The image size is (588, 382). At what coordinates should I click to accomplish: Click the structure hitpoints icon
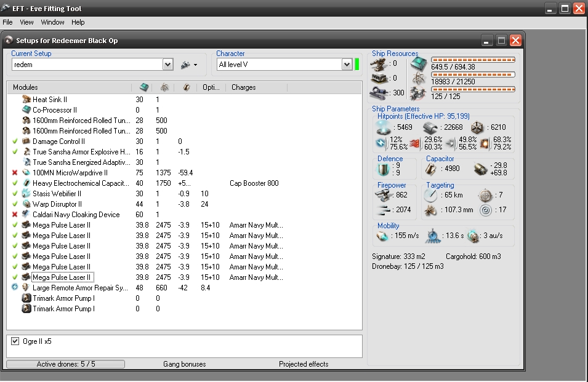point(477,127)
